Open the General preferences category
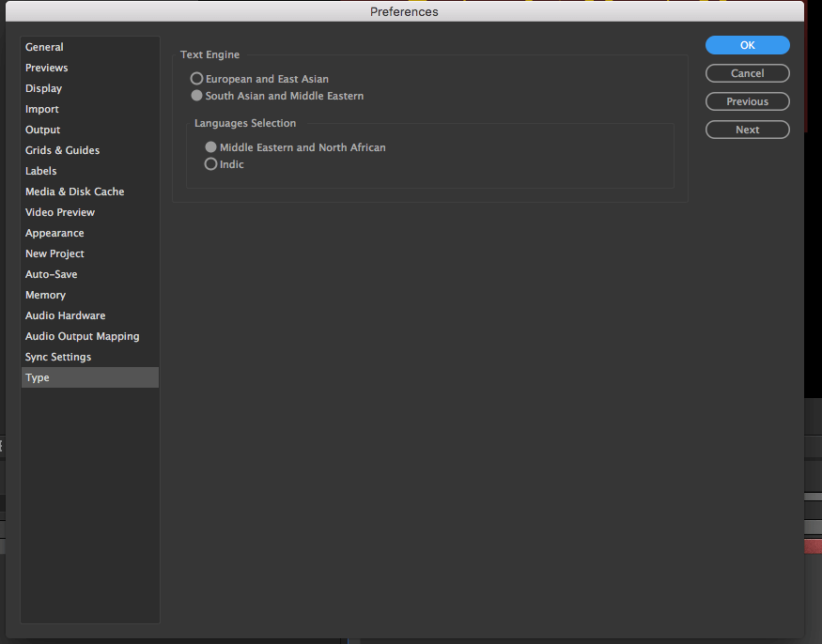 pos(90,47)
